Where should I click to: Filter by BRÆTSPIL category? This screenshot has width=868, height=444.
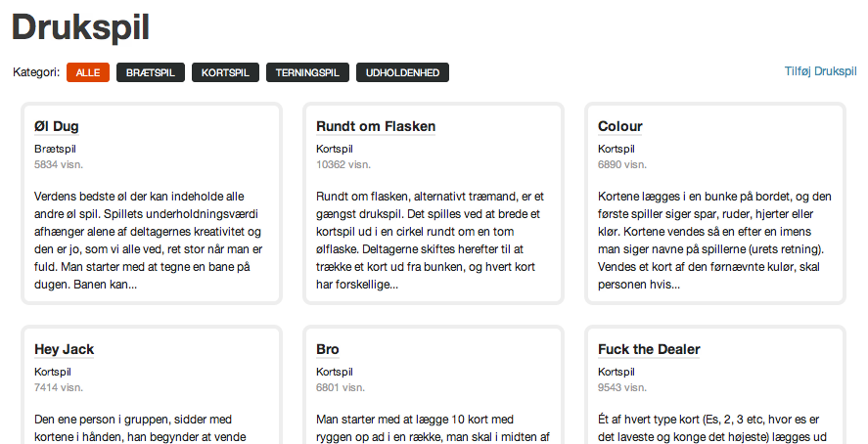[x=151, y=72]
